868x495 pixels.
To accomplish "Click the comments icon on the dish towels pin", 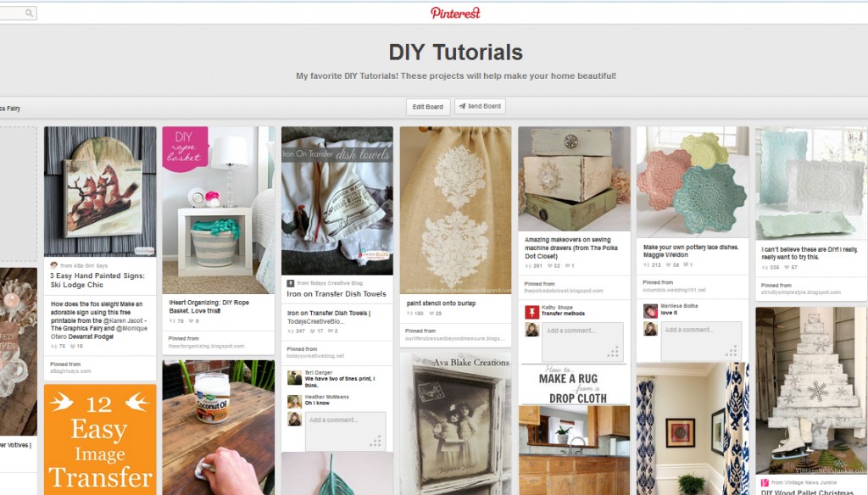I will [x=330, y=331].
